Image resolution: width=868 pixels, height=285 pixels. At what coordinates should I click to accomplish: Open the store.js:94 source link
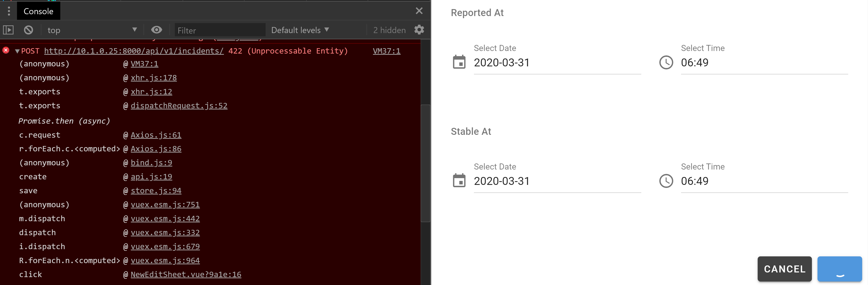(156, 190)
